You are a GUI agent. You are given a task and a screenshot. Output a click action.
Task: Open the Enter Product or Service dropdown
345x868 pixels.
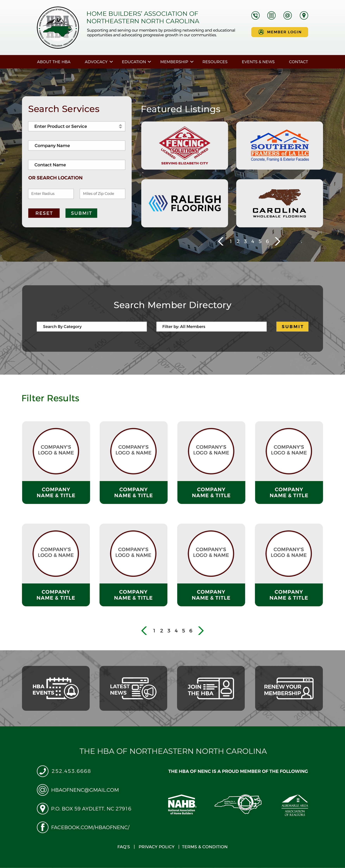pos(77,126)
